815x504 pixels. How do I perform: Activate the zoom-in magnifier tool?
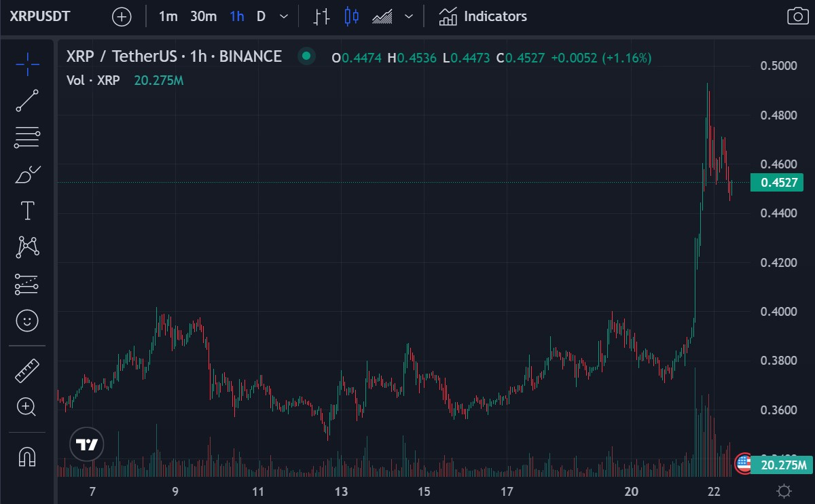point(27,407)
